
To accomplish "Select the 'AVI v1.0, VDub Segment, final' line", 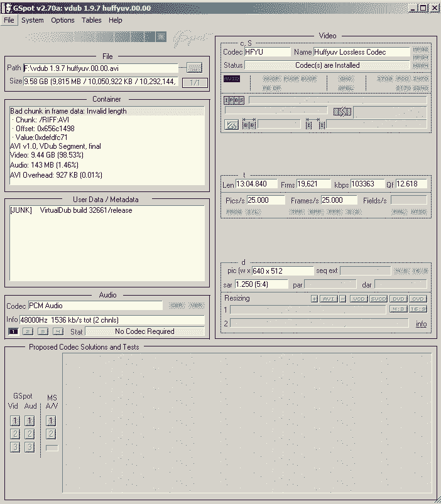I will point(56,146).
